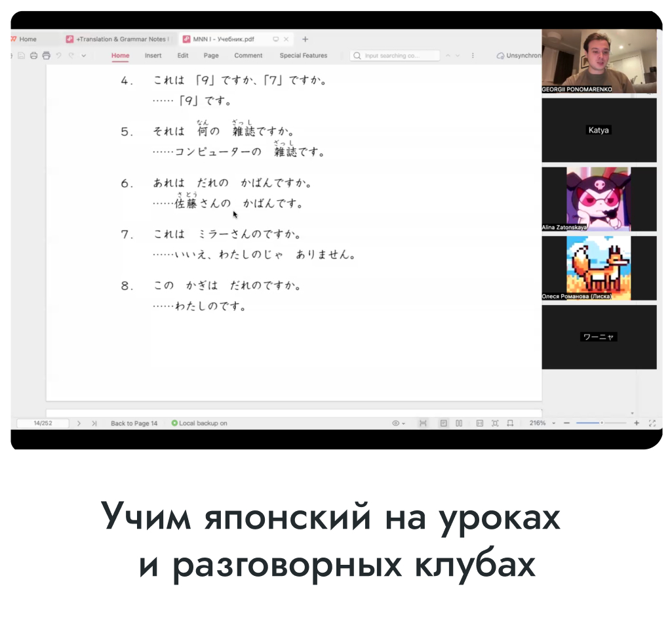
Task: Open the Edit ribbon menu
Action: 183,55
